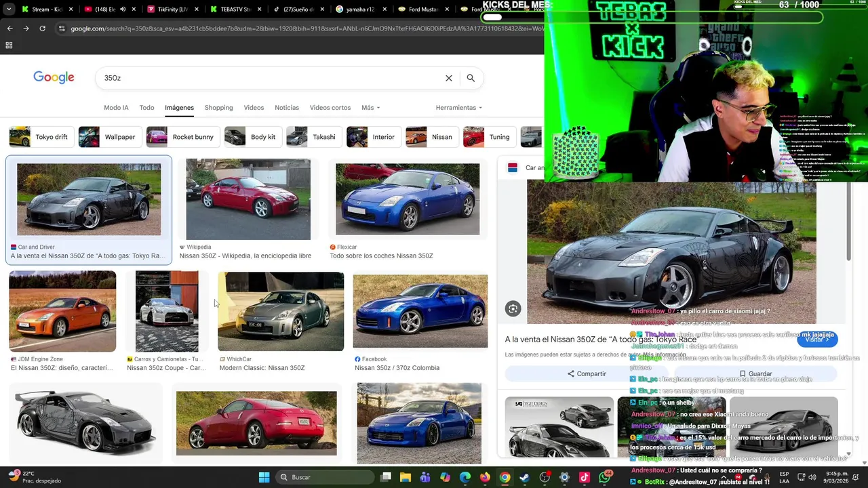
Task: Open site information icon in address bar
Action: [62, 28]
